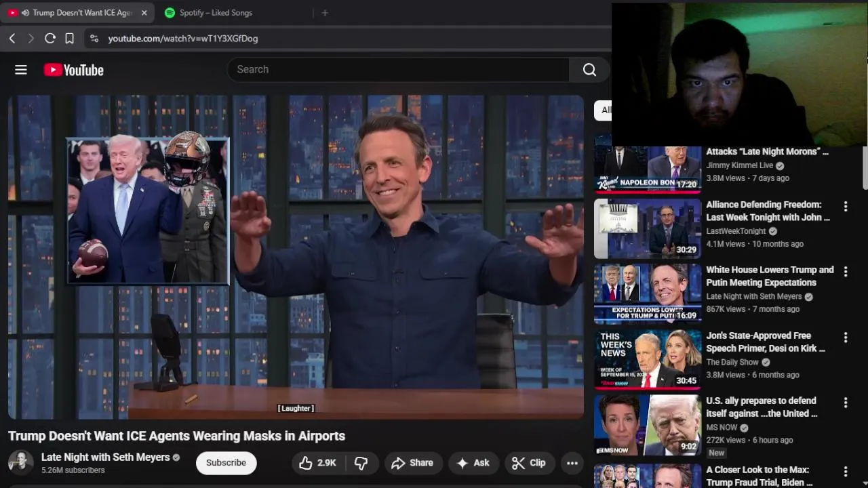
Task: Open the MS NOW 9:02 thumbnail
Action: pos(648,425)
